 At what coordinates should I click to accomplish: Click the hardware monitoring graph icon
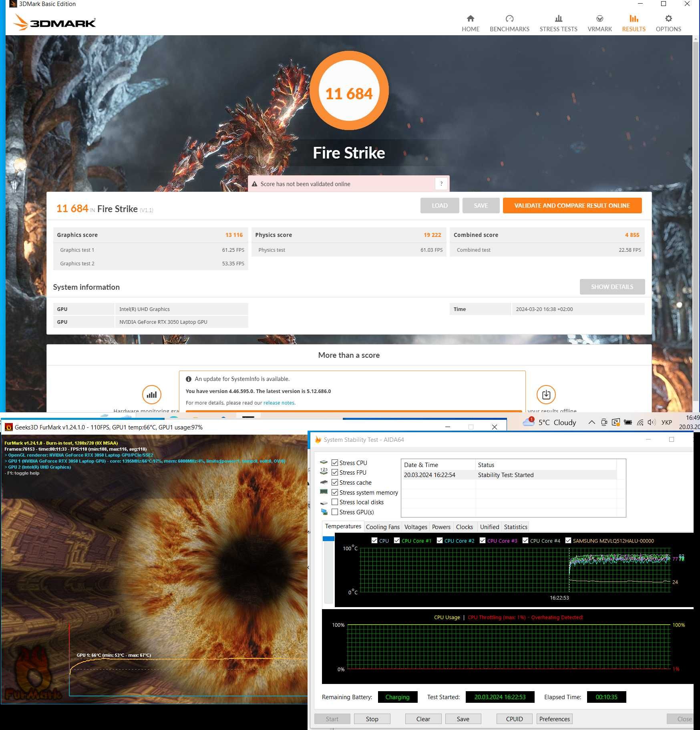click(x=151, y=395)
